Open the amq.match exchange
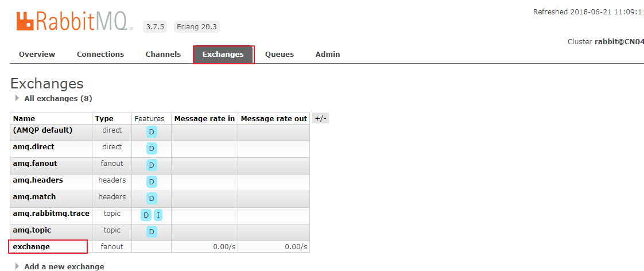Screen dimensions: 644x271 [34, 197]
